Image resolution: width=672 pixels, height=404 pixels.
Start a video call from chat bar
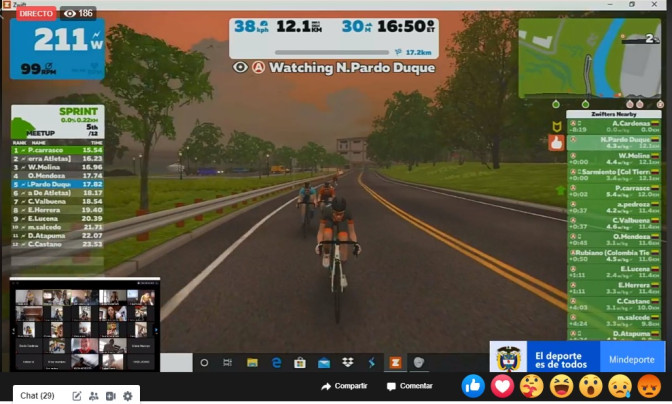coord(111,396)
